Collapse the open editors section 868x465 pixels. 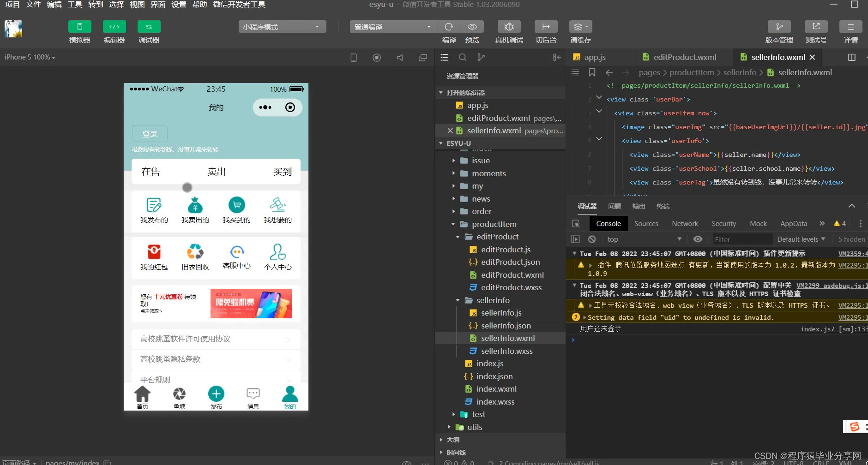point(440,93)
